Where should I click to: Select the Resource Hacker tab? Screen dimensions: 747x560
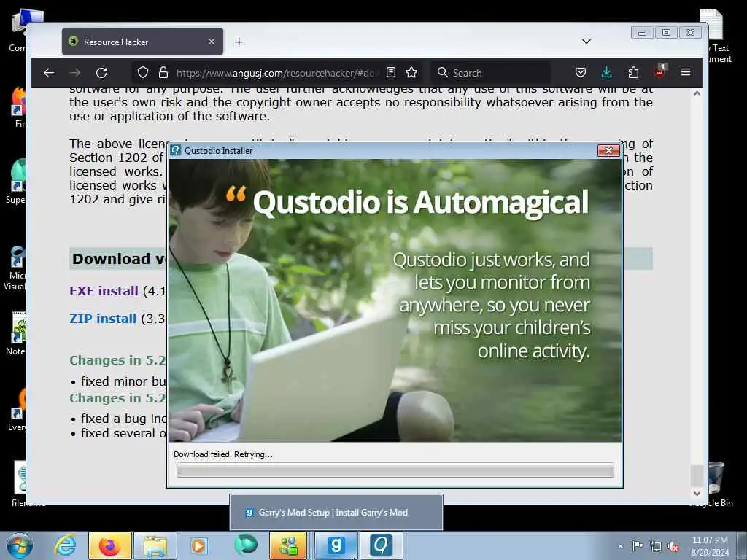[x=142, y=42]
